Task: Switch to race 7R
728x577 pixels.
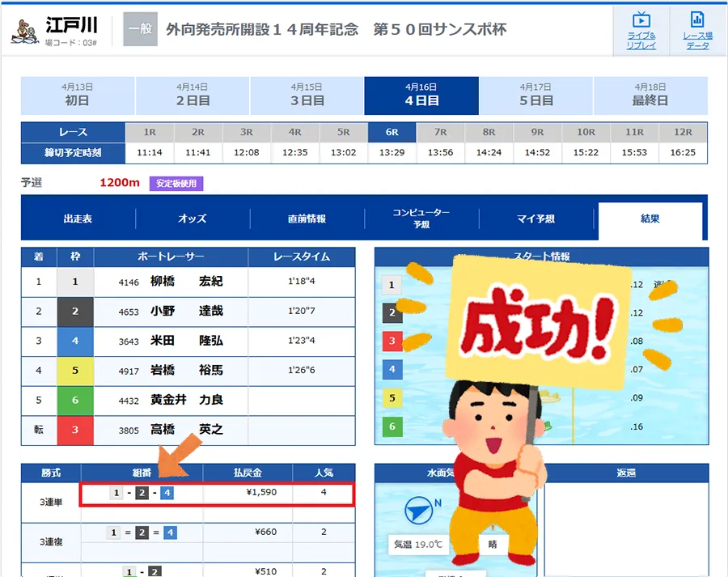Action: 440,132
